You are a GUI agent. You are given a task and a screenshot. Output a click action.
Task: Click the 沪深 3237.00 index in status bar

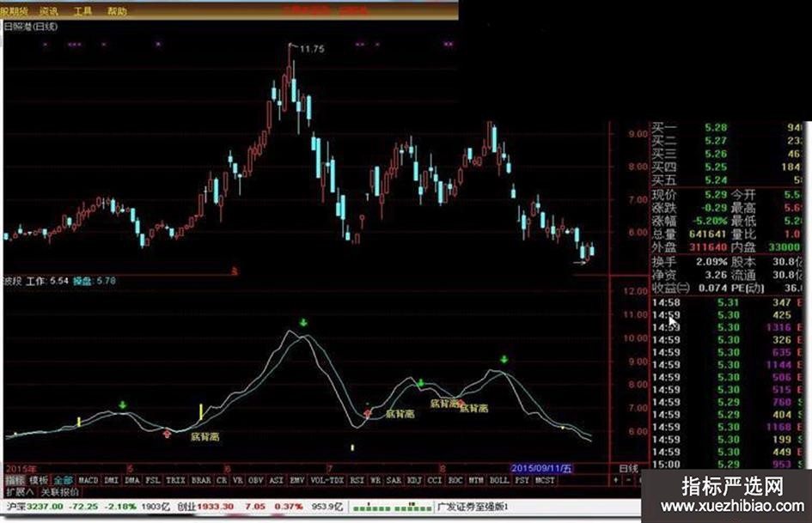pos(34,507)
